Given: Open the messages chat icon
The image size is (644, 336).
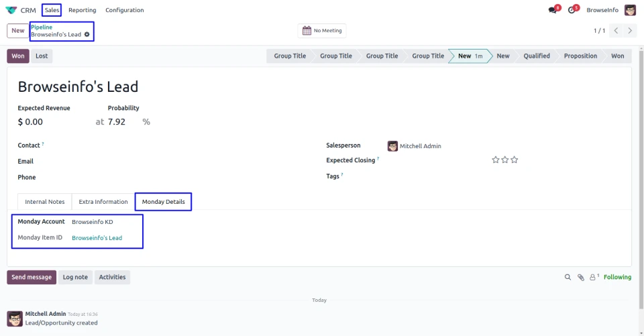Looking at the screenshot, I should tap(553, 10).
